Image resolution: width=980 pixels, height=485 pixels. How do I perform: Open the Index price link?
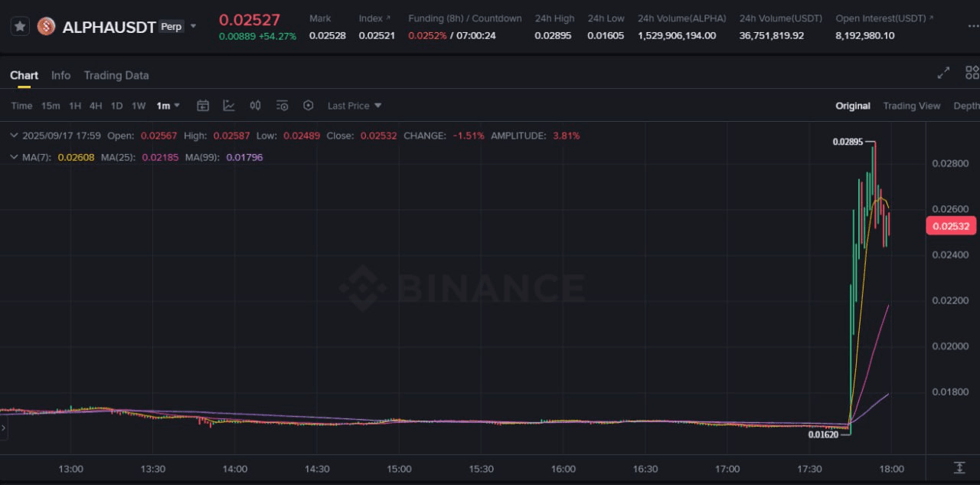pos(374,18)
